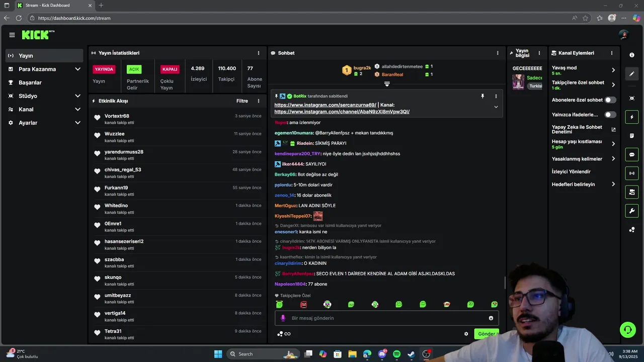Image resolution: width=644 pixels, height=362 pixels.
Task: Insert the green halo emote
Action: (x=279, y=304)
